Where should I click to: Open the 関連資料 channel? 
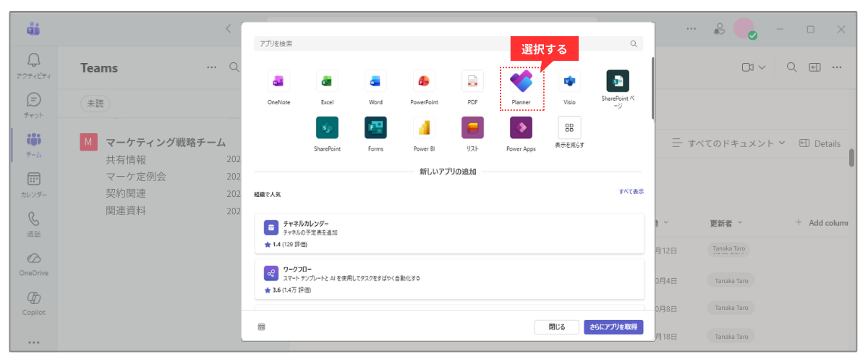click(x=126, y=211)
